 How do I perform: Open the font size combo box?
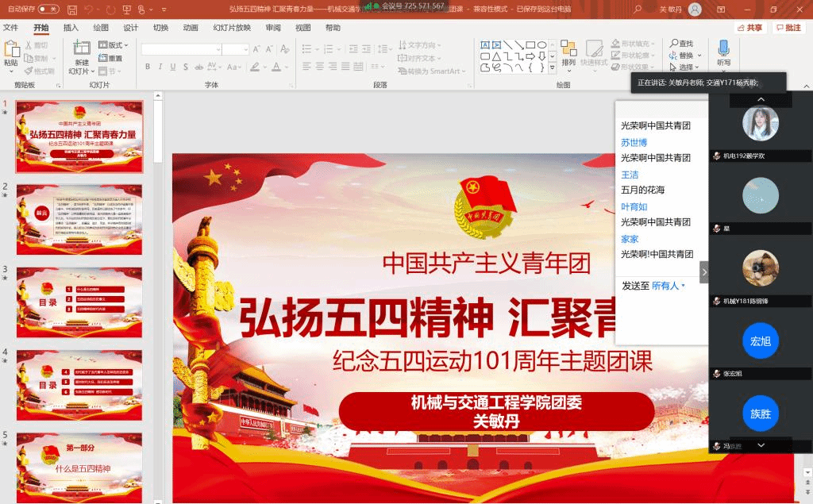point(236,49)
